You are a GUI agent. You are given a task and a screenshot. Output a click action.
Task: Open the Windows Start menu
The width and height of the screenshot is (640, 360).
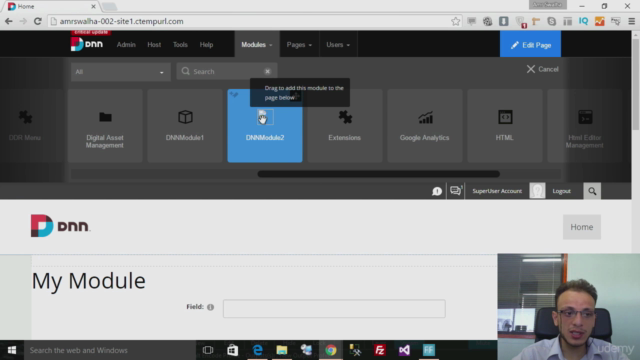tap(12, 350)
